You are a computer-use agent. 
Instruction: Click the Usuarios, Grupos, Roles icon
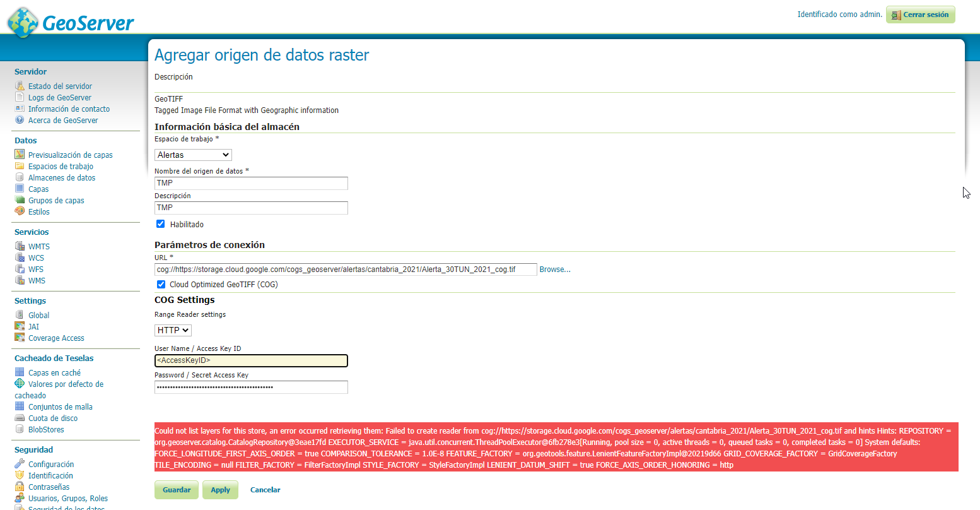point(20,498)
